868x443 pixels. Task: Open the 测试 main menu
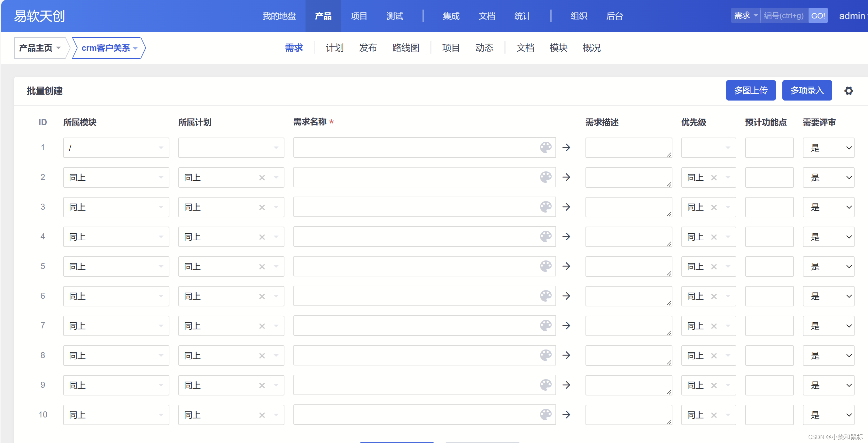[395, 16]
